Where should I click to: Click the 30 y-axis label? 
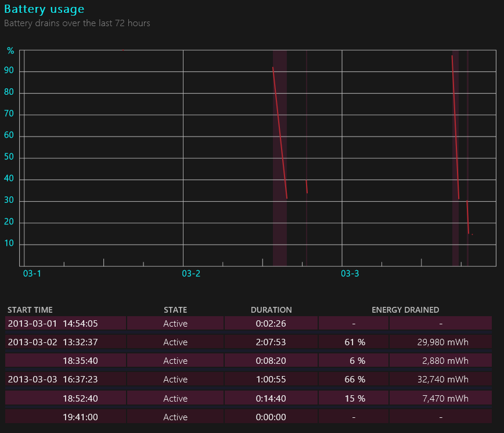pos(9,200)
